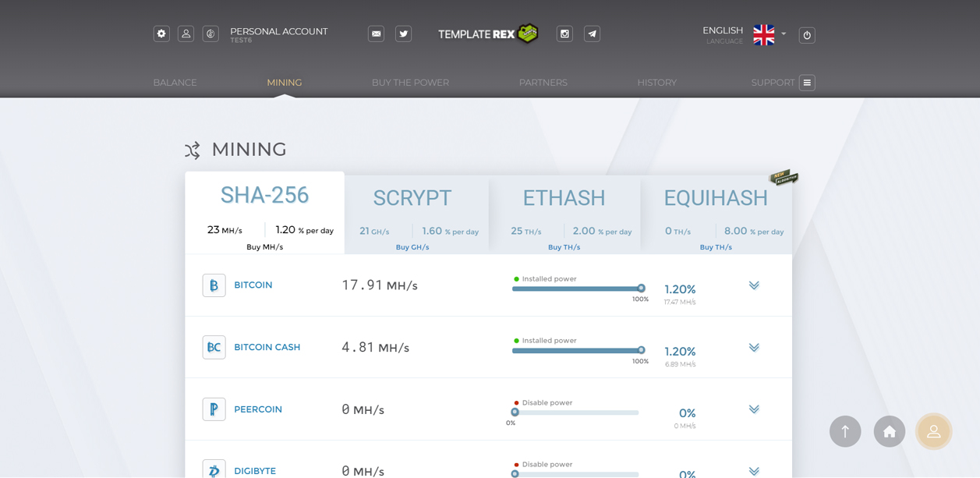Click the English language label

(723, 30)
